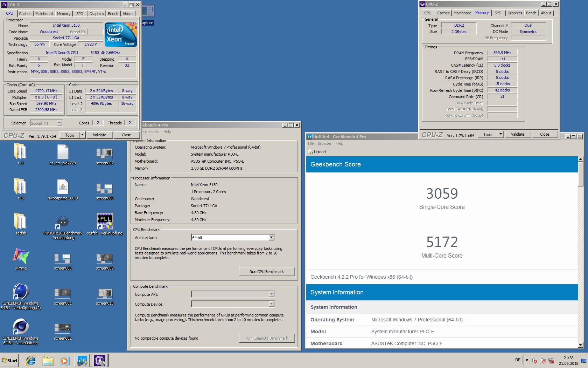This screenshot has width=588, height=368.
Task: Open Help menu in Geekbench results window
Action: coord(339,143)
